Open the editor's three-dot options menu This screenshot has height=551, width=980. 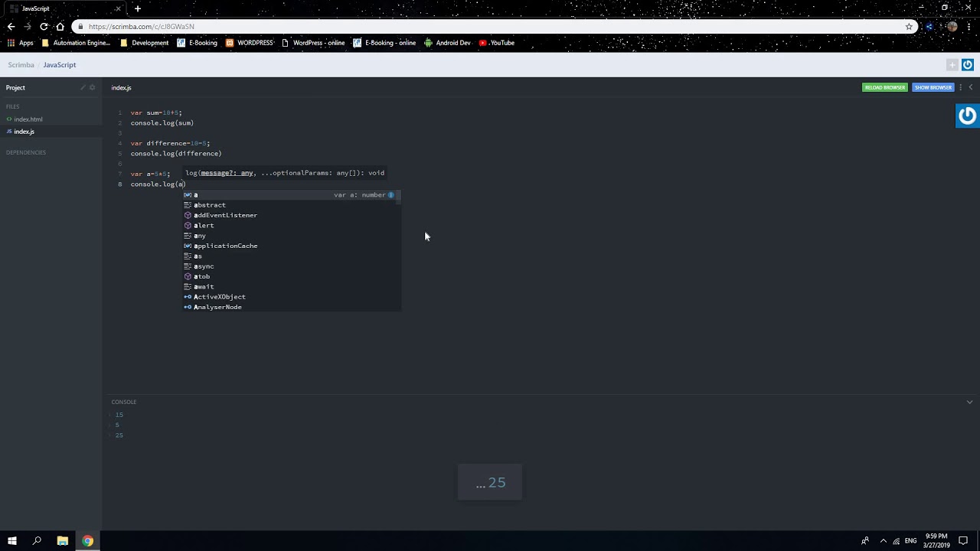pyautogui.click(x=960, y=87)
